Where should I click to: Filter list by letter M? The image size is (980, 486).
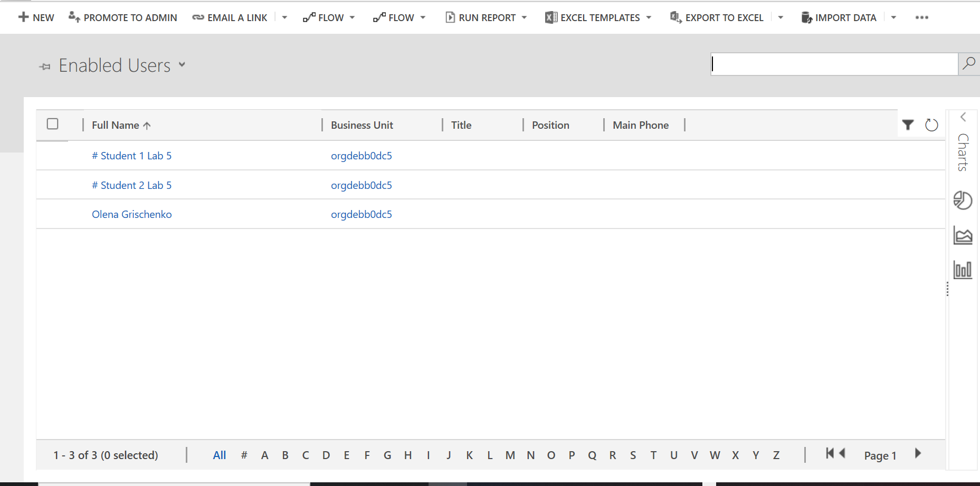pos(510,455)
